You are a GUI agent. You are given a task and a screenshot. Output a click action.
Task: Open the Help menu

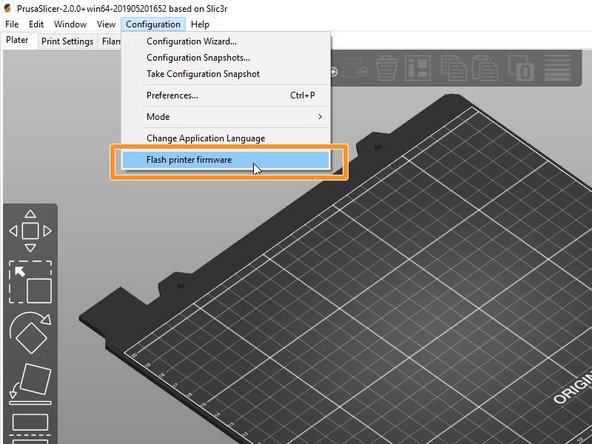point(200,24)
